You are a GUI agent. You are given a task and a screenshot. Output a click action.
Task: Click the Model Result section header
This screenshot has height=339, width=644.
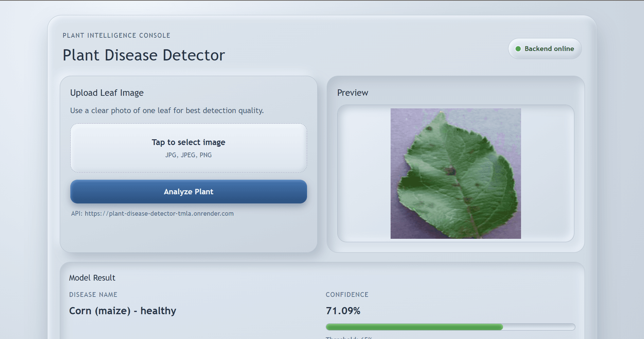(x=92, y=278)
